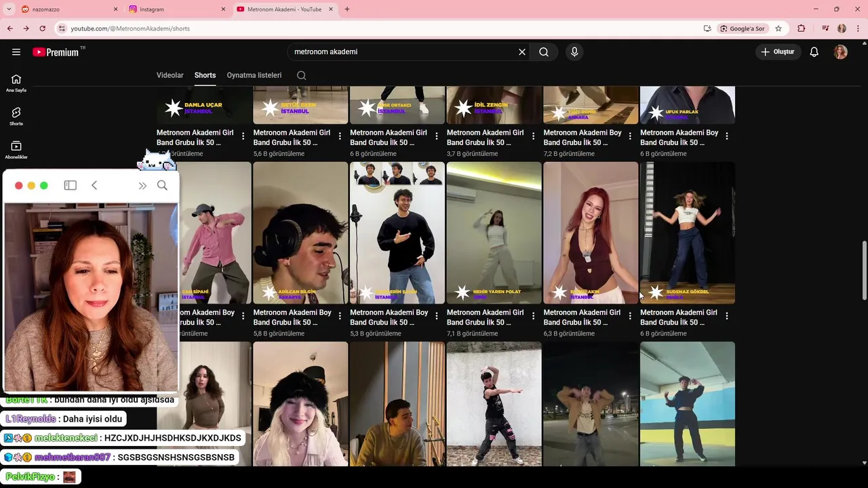Open options for 5,3 B görüntüleme short

(437, 316)
